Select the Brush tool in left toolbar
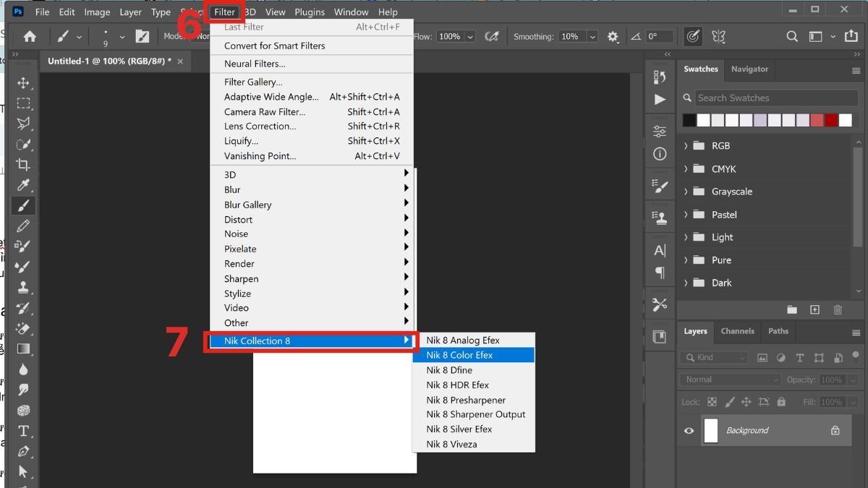The width and height of the screenshot is (868, 488). coord(23,206)
